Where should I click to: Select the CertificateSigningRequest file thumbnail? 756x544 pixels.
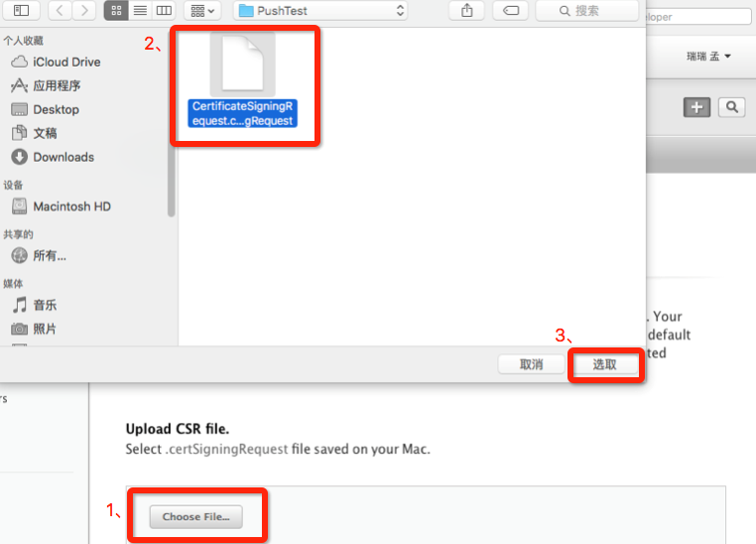pyautogui.click(x=242, y=65)
